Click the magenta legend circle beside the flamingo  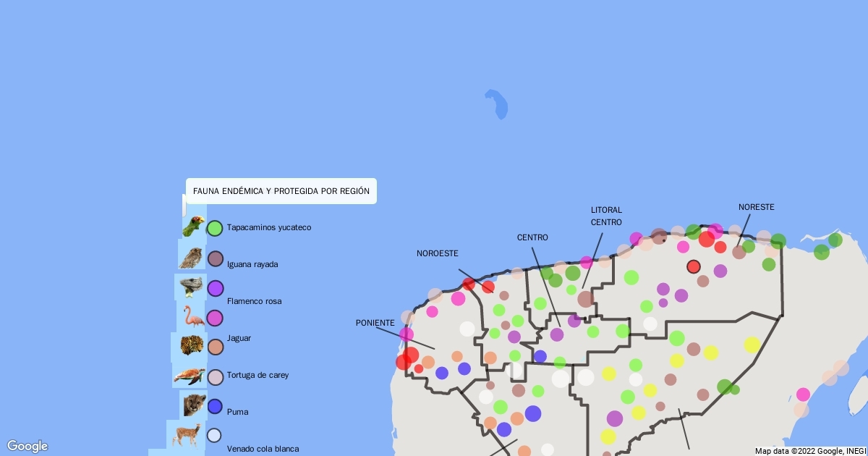pos(215,318)
